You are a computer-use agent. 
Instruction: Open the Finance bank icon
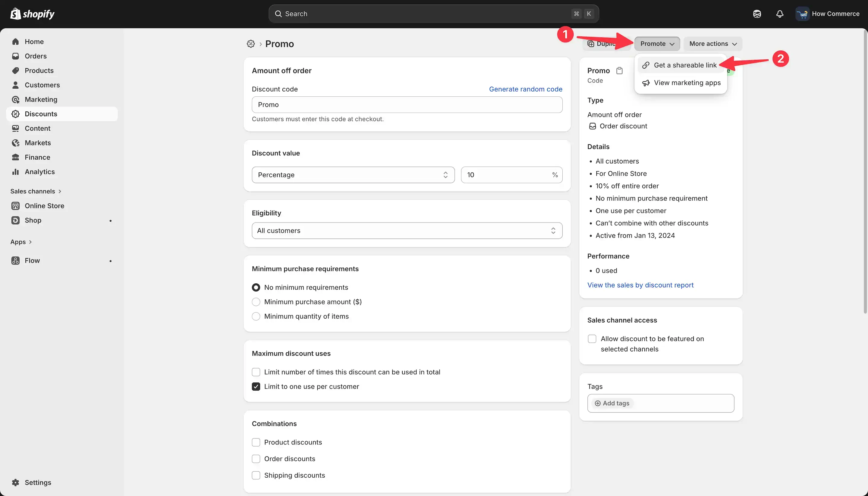tap(15, 158)
